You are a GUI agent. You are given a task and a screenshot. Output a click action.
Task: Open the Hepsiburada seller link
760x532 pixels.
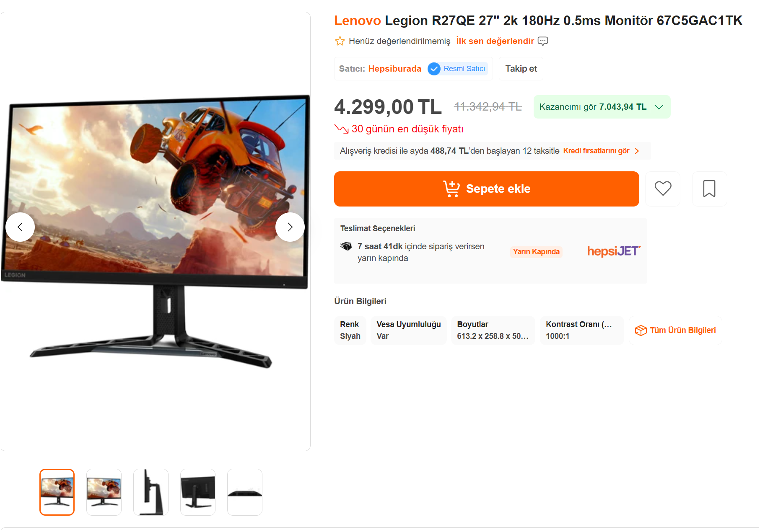point(394,69)
